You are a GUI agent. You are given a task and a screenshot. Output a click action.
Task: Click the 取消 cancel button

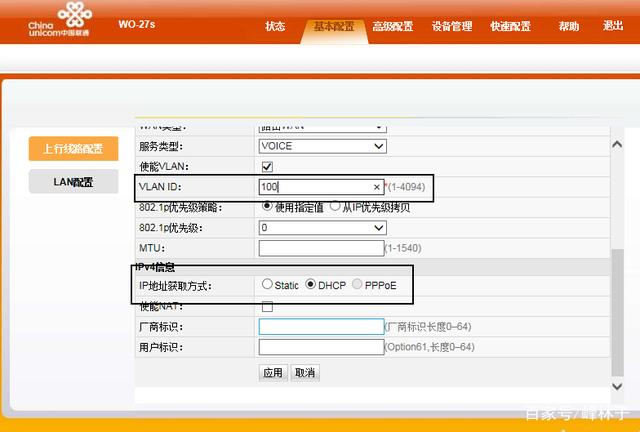point(305,372)
